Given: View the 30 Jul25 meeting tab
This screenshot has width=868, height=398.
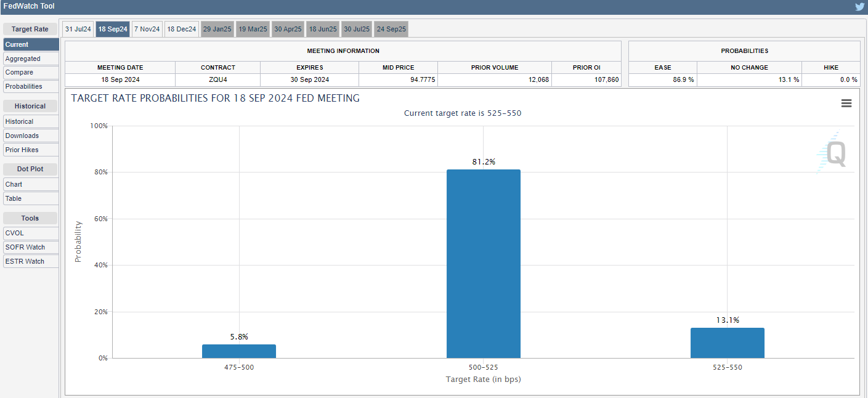Looking at the screenshot, I should pyautogui.click(x=357, y=29).
